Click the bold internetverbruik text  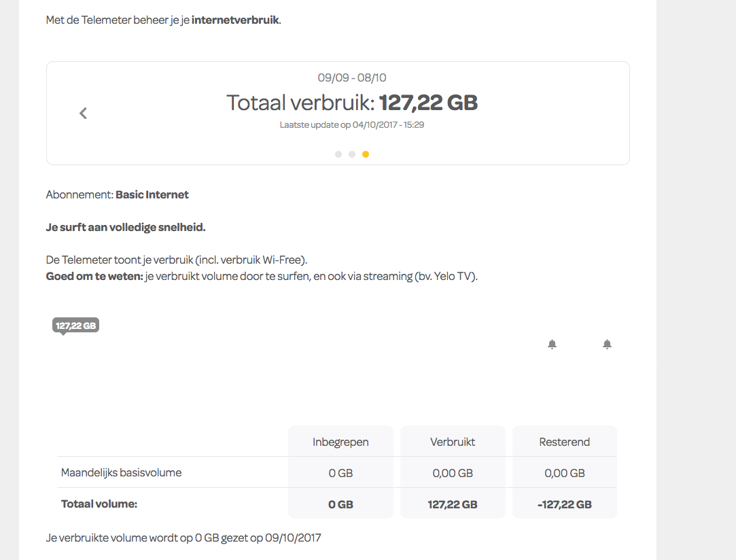235,20
